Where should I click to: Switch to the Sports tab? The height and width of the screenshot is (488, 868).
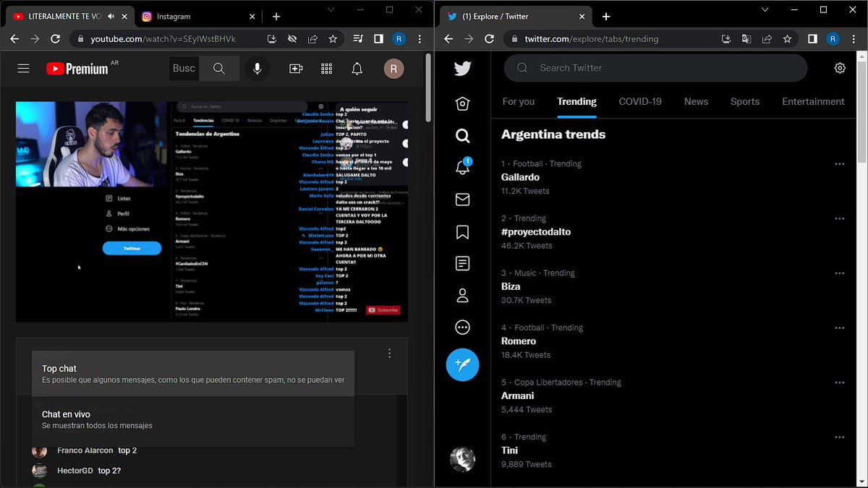point(745,102)
